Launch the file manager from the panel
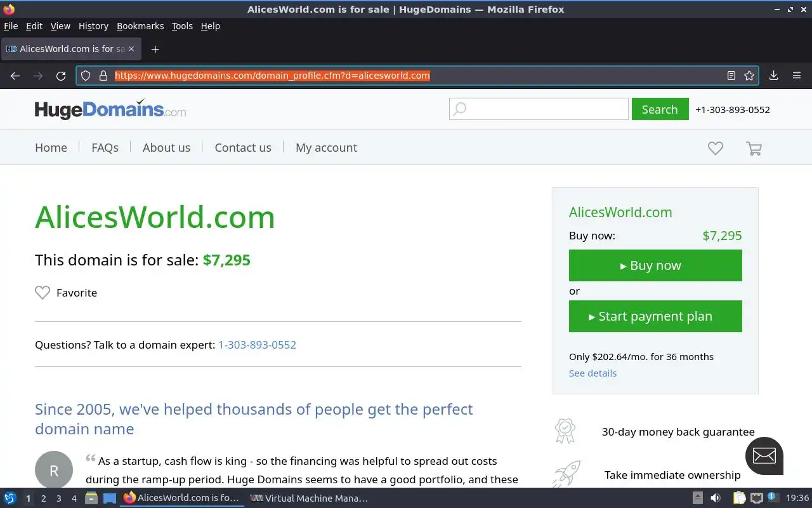812x508 pixels. coord(91,498)
